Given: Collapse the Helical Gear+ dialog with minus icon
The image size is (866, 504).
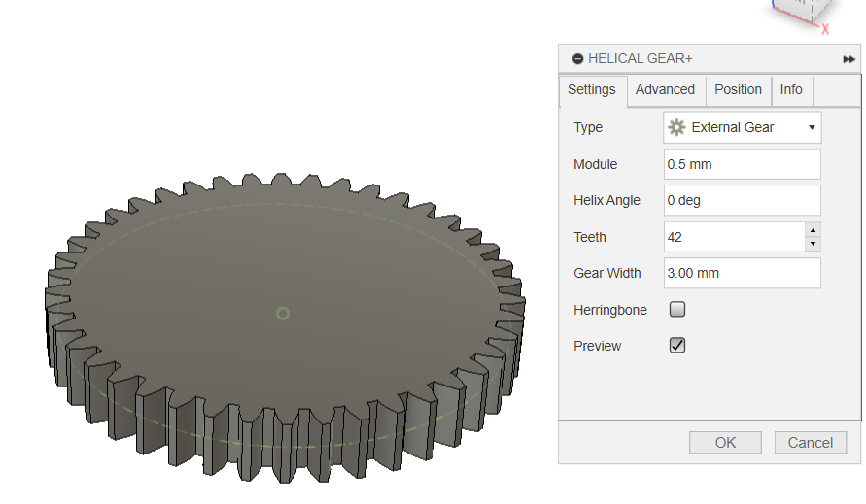Looking at the screenshot, I should (577, 59).
